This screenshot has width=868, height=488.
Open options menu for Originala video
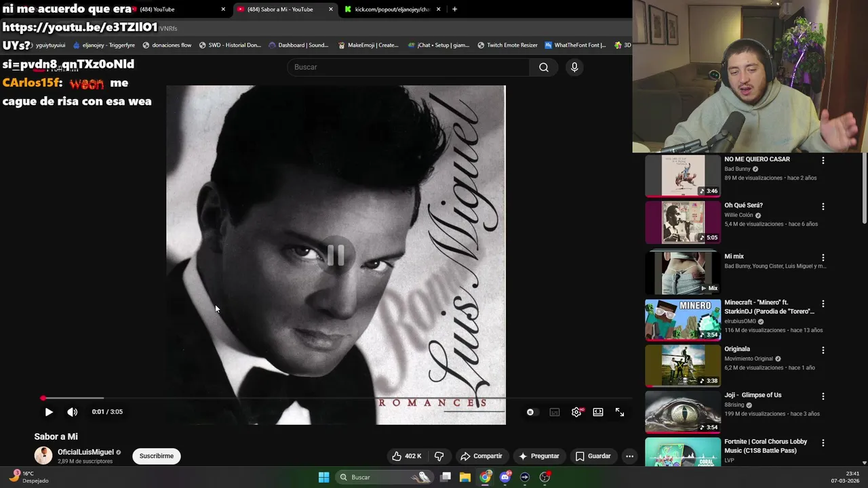823,350
